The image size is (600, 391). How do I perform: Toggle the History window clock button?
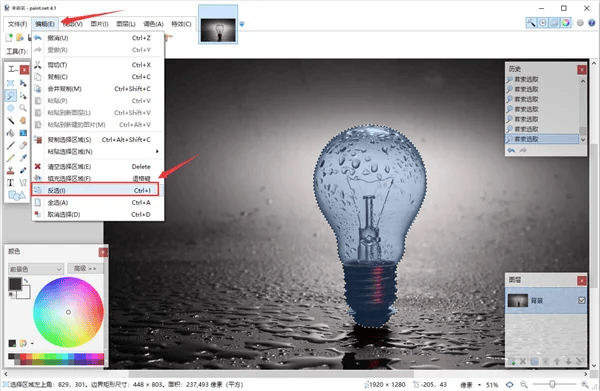[543, 23]
